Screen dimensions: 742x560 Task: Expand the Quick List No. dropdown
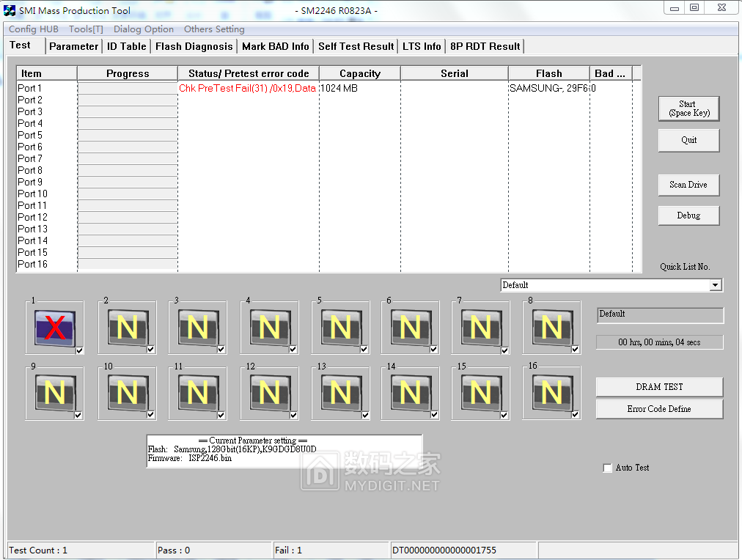(x=716, y=285)
